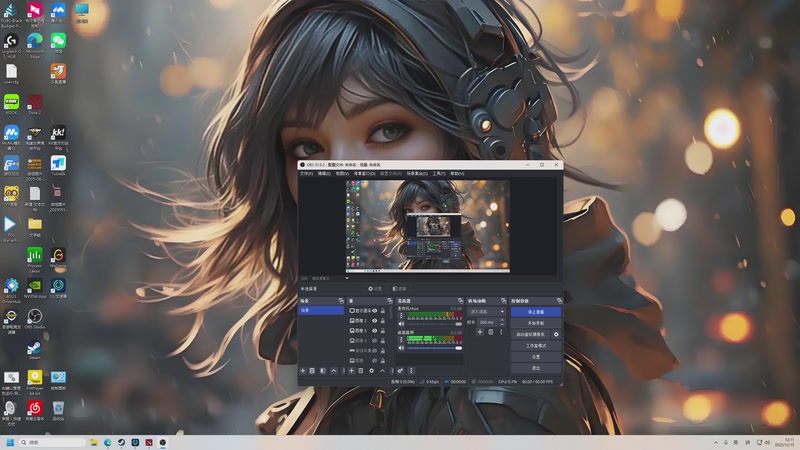
Task: Open File menu in OBS menu bar
Action: click(306, 173)
